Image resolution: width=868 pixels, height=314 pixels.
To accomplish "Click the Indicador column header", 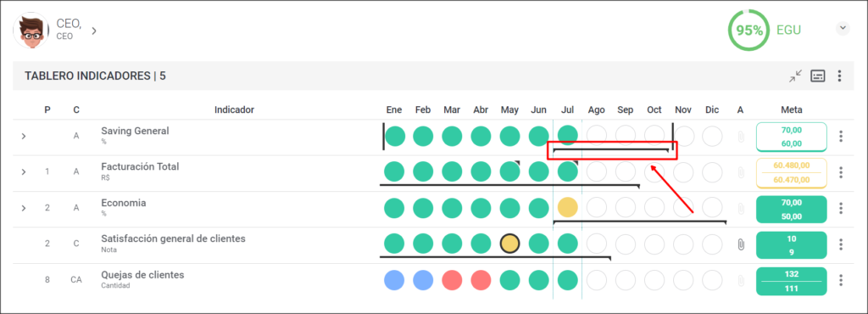I will pyautogui.click(x=234, y=109).
